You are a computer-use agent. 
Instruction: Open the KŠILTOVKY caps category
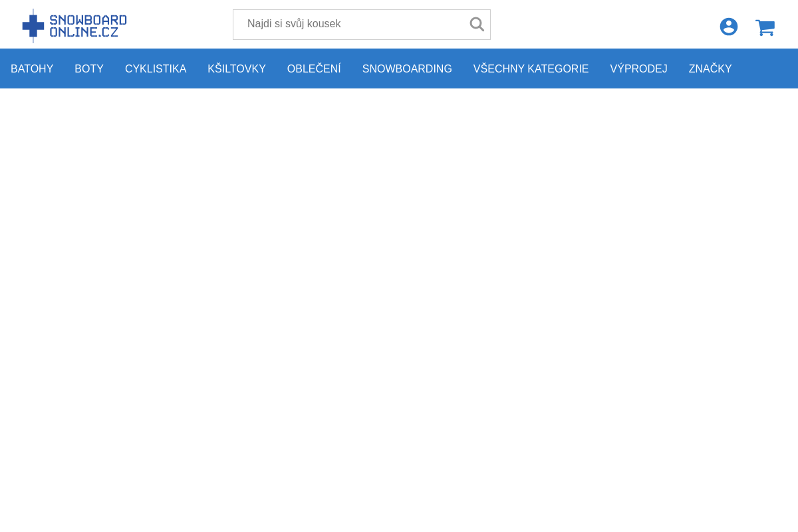coord(236,68)
